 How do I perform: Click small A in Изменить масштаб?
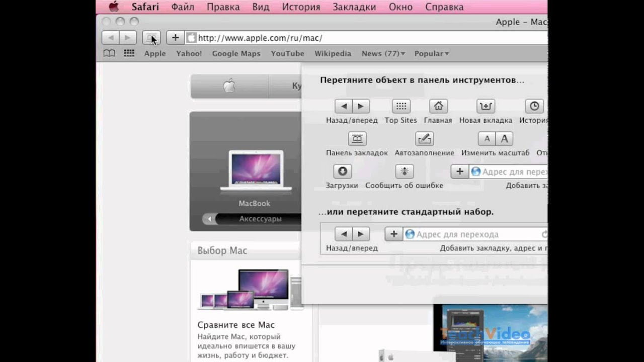(x=487, y=139)
